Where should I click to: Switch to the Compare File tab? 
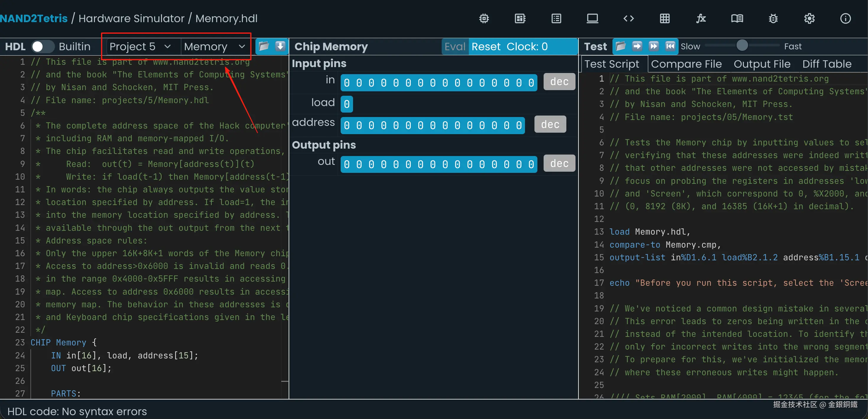686,64
